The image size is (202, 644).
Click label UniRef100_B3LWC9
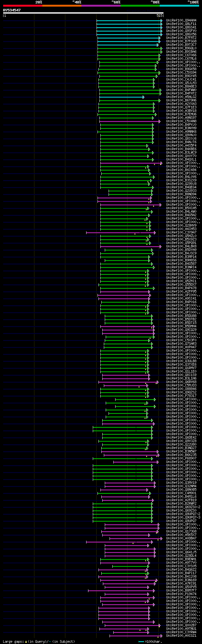click(181, 153)
